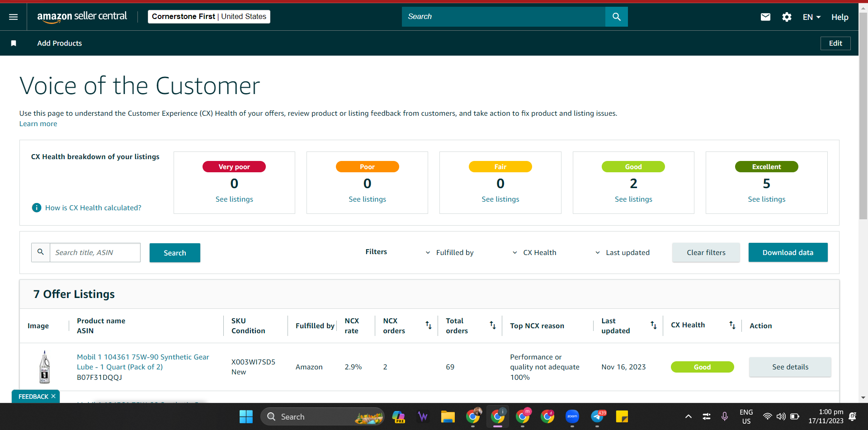
Task: Open File Explorer from the taskbar
Action: (448, 416)
